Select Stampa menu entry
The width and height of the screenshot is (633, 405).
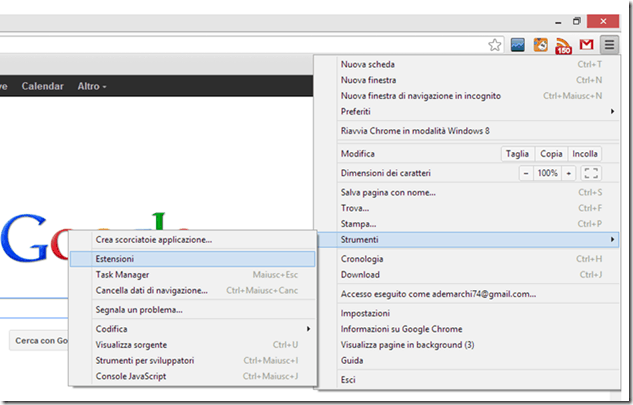tap(478, 224)
